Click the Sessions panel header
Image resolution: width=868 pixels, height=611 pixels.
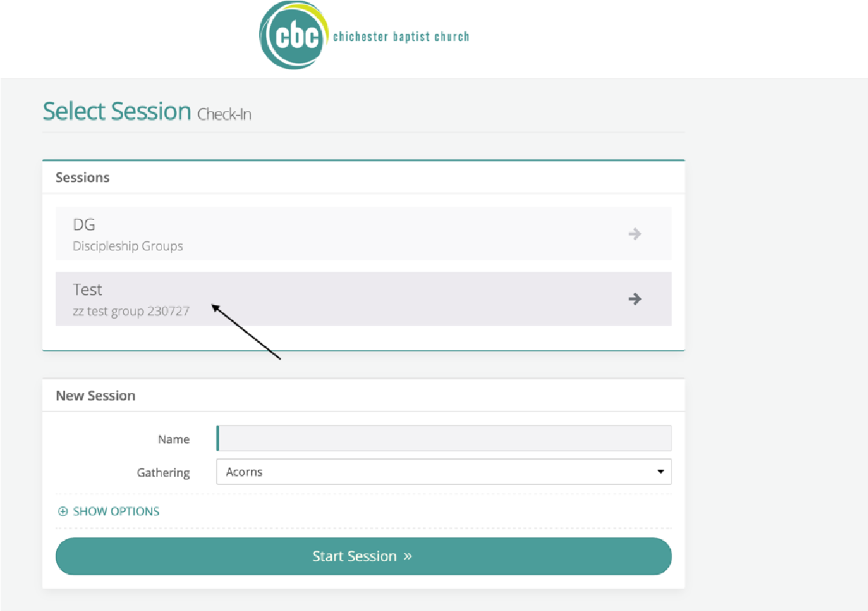[x=82, y=177]
